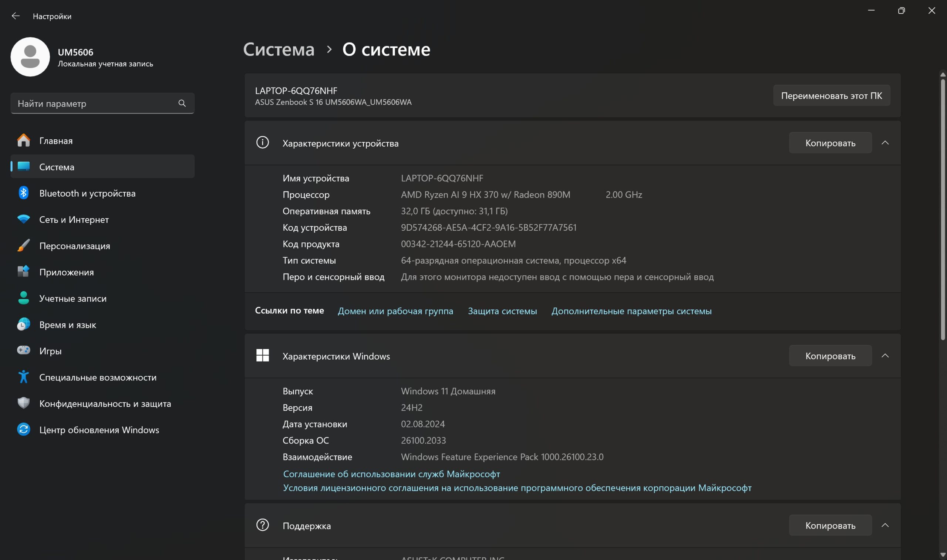The image size is (947, 560).
Task: Click the Найти параметр search field
Action: pyautogui.click(x=102, y=103)
